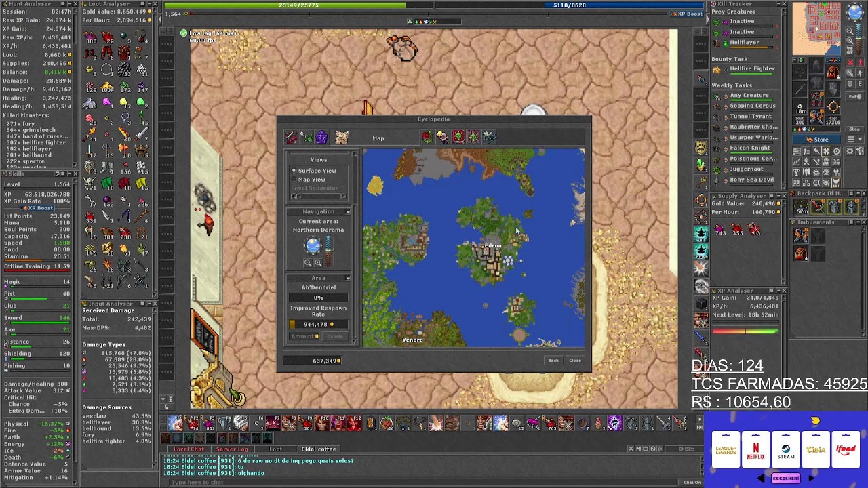
Task: Click the Back button in Cyclopedia
Action: [x=553, y=361]
